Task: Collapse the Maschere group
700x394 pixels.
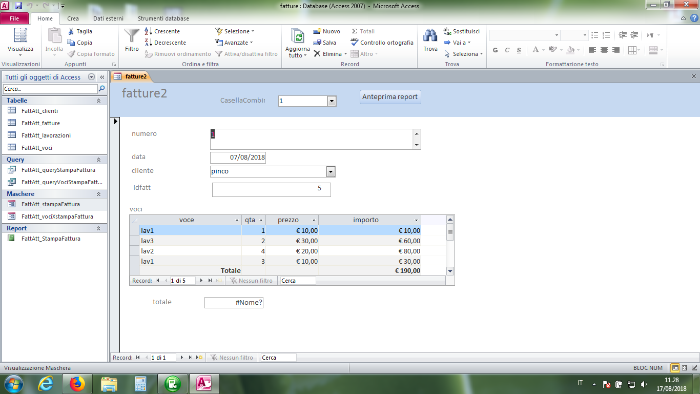Action: [99, 194]
